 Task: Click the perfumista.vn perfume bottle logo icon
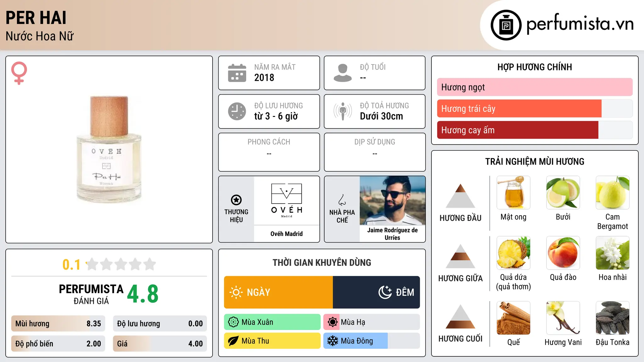(506, 25)
